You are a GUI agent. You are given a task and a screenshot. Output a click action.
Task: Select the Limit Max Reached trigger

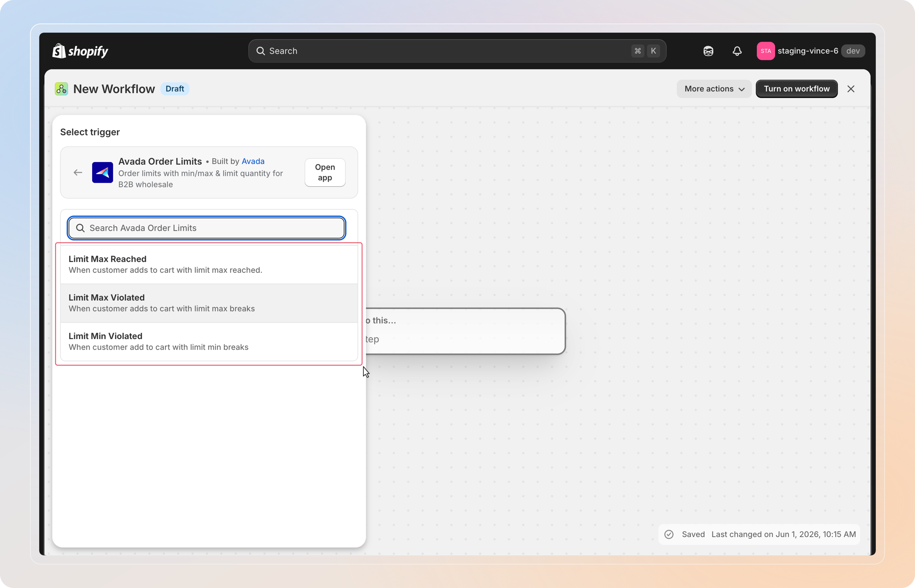209,264
